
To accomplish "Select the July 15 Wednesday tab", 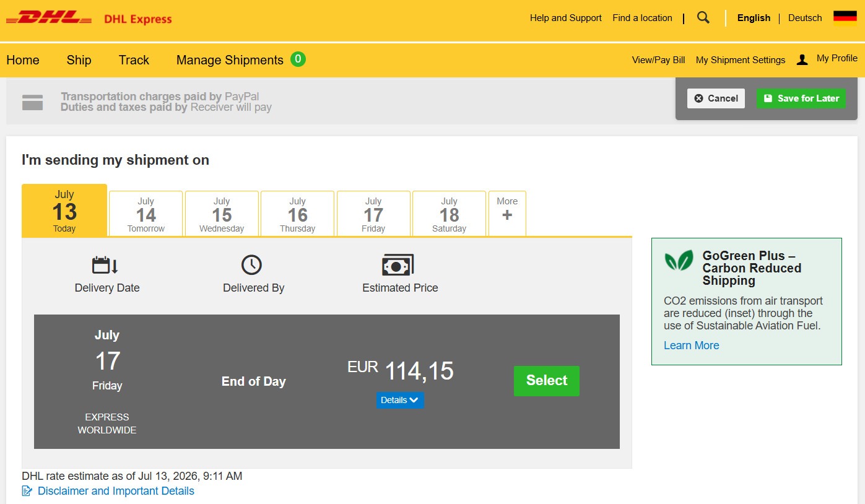I will tap(222, 214).
